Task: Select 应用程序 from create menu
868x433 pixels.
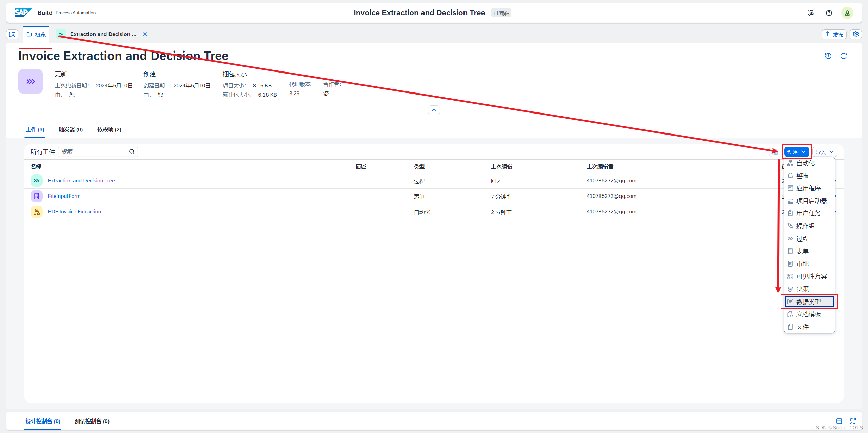Action: [809, 188]
